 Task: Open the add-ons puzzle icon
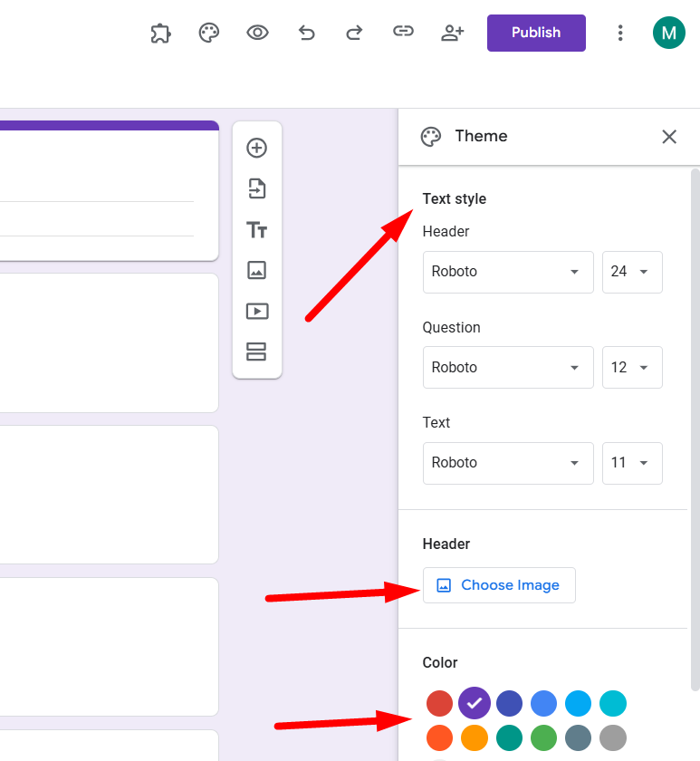160,33
